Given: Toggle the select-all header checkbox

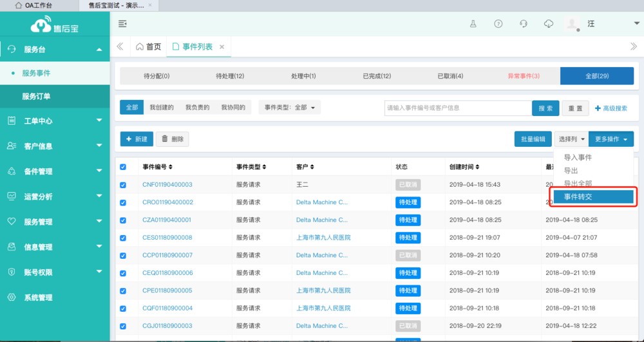Looking at the screenshot, I should [x=123, y=167].
